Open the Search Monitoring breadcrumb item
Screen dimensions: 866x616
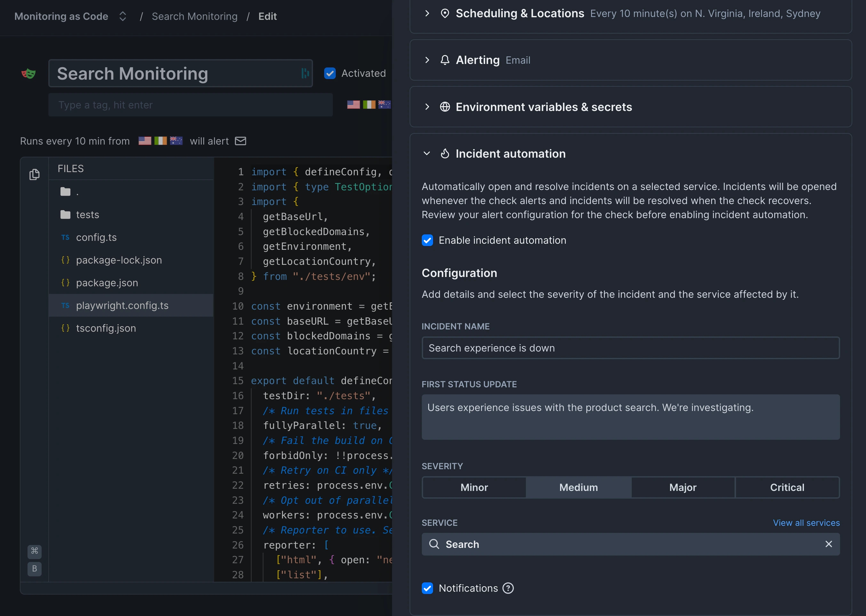[x=195, y=16]
